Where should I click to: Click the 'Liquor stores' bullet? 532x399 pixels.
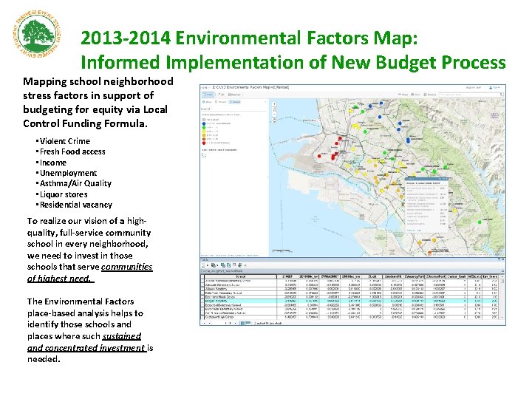[62, 194]
